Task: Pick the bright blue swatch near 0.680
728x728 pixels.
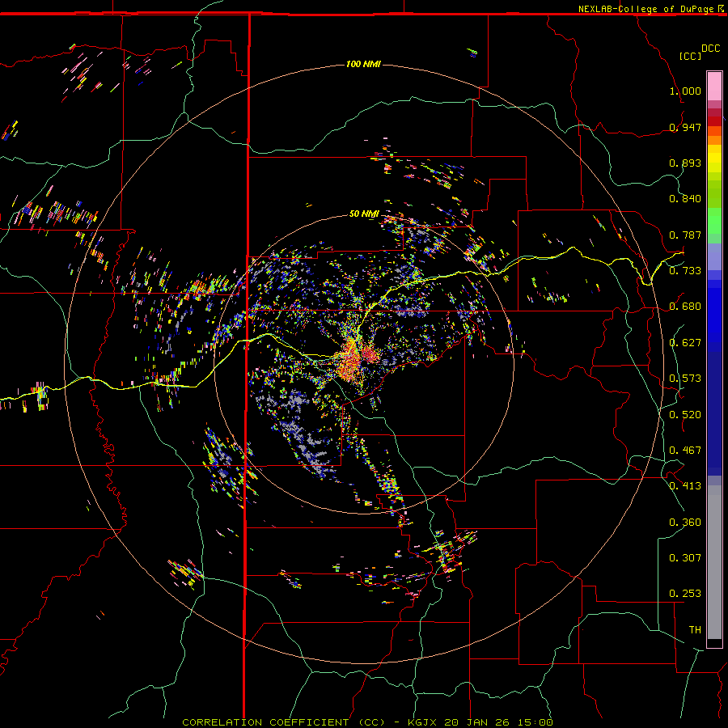Action: click(x=714, y=307)
